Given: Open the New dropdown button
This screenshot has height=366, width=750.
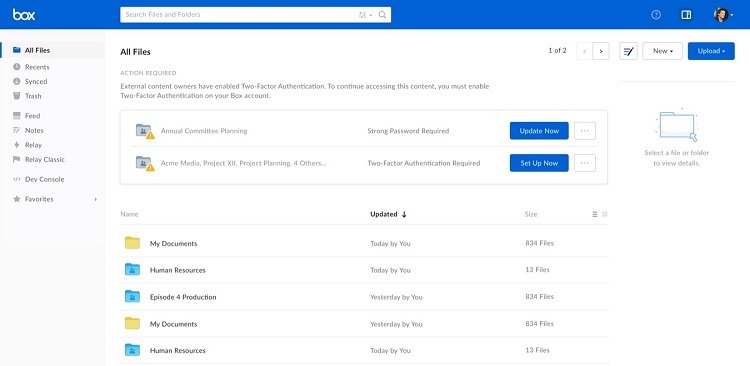Looking at the screenshot, I should tap(662, 51).
